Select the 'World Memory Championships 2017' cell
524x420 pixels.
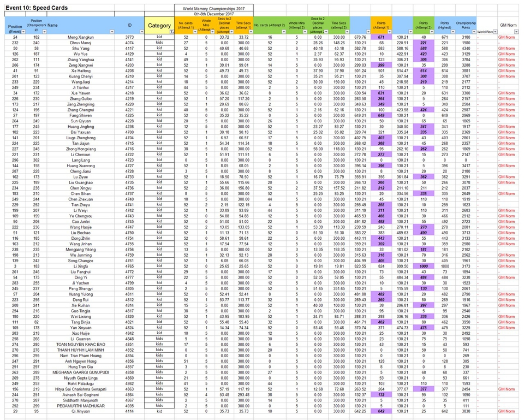tap(214, 8)
